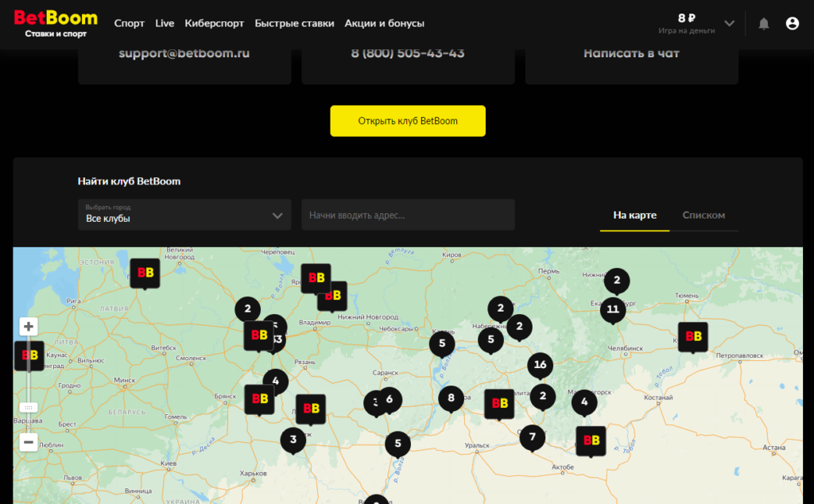The height and width of the screenshot is (504, 814).
Task: Open the 2-club cluster above the 11 marker
Action: tap(617, 281)
